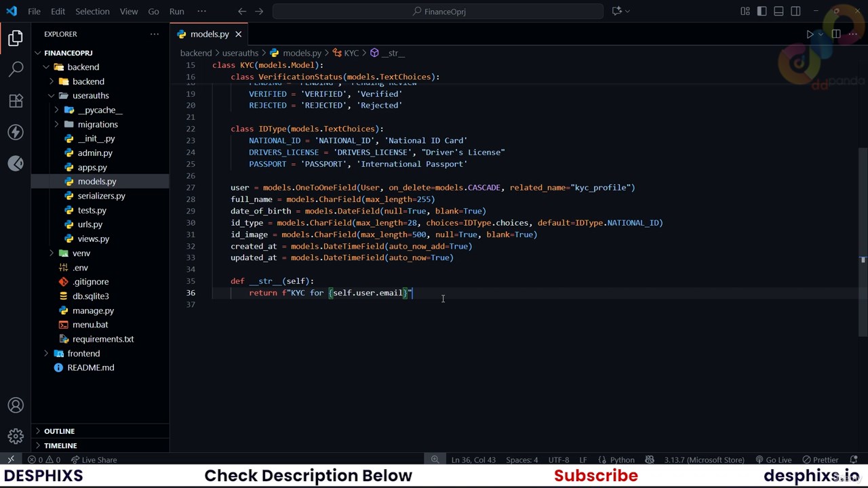Open the Go menu
Screen dimensions: 868x488
153,12
